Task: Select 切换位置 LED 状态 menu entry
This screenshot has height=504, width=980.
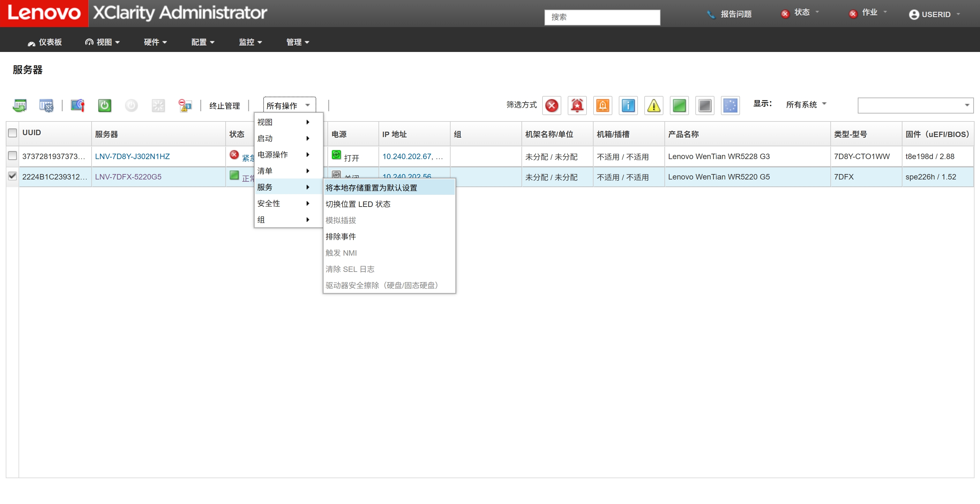Action: [358, 204]
